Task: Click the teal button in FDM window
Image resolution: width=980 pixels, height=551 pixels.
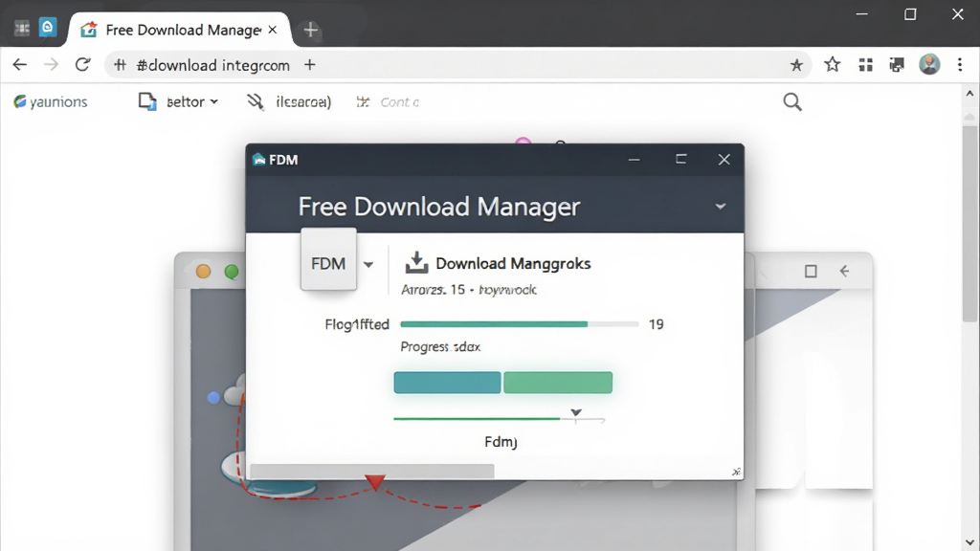Action: coord(447,383)
